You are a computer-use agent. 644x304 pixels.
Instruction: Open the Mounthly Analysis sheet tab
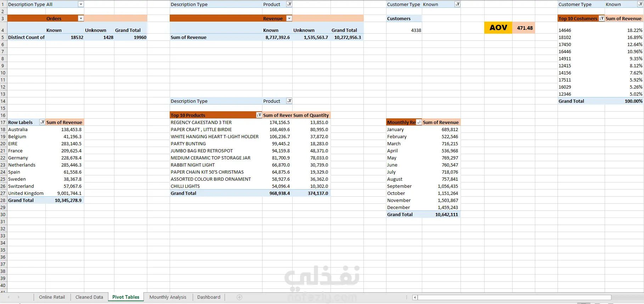click(168, 297)
